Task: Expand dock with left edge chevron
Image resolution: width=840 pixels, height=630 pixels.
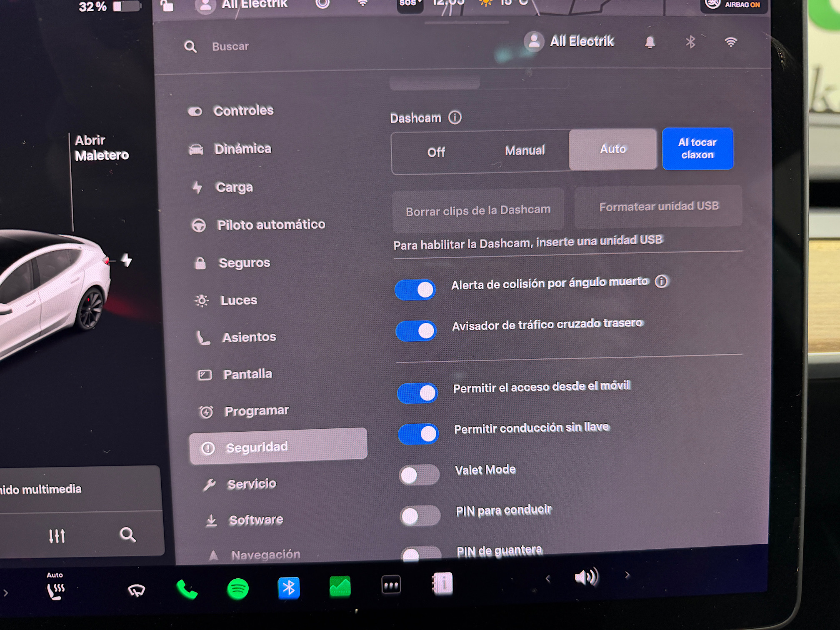Action: [6, 592]
